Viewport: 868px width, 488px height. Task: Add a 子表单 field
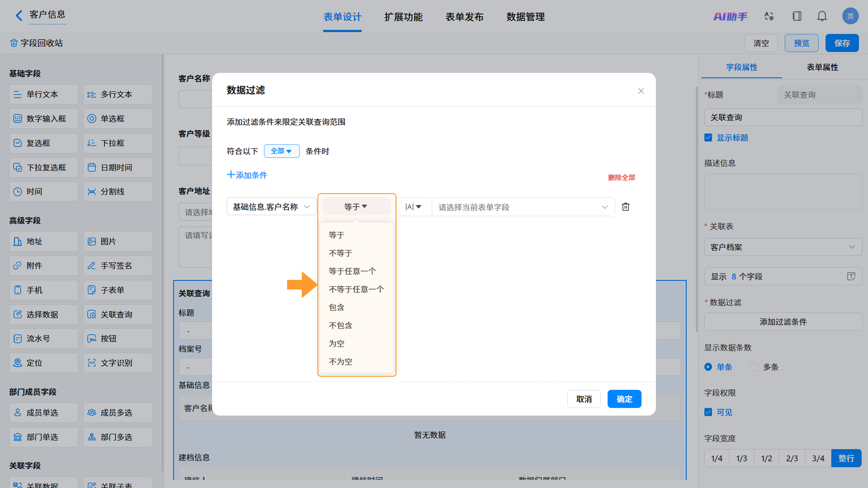coord(118,290)
